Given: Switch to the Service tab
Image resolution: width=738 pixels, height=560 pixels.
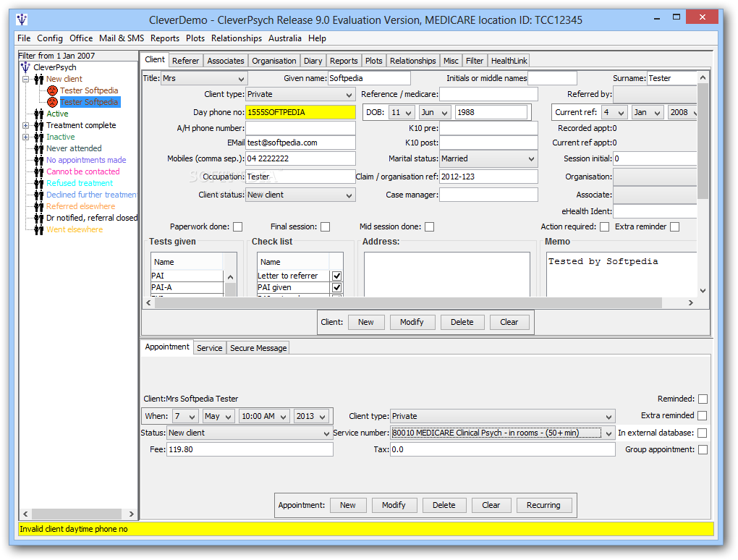Looking at the screenshot, I should (x=209, y=348).
